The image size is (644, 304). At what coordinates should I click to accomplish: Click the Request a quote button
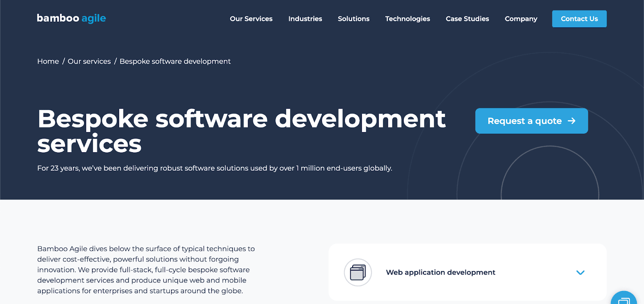pyautogui.click(x=531, y=121)
